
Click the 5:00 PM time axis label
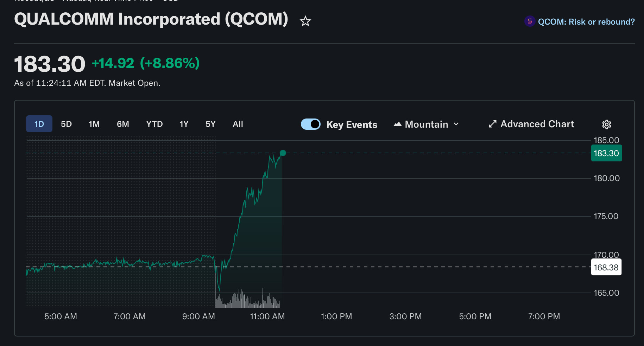coord(475,316)
